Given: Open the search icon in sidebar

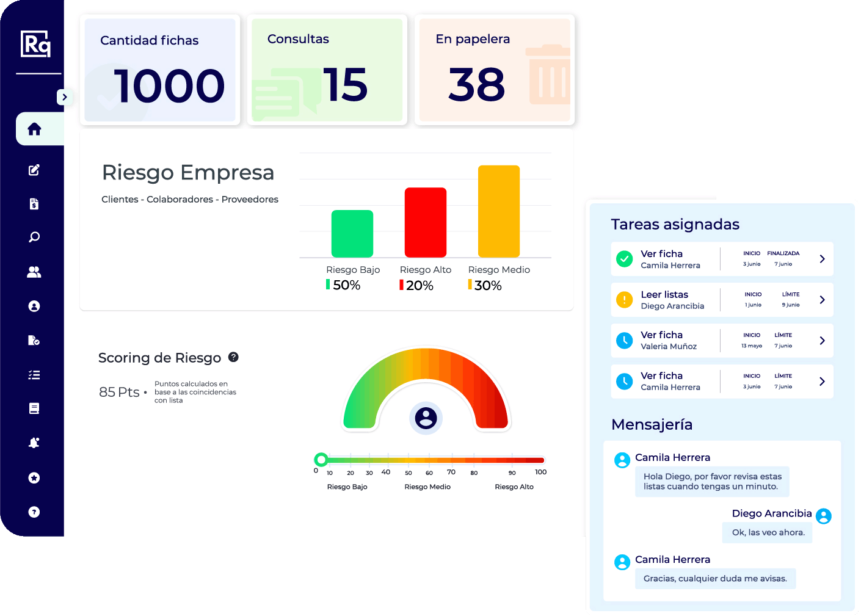Looking at the screenshot, I should point(34,237).
